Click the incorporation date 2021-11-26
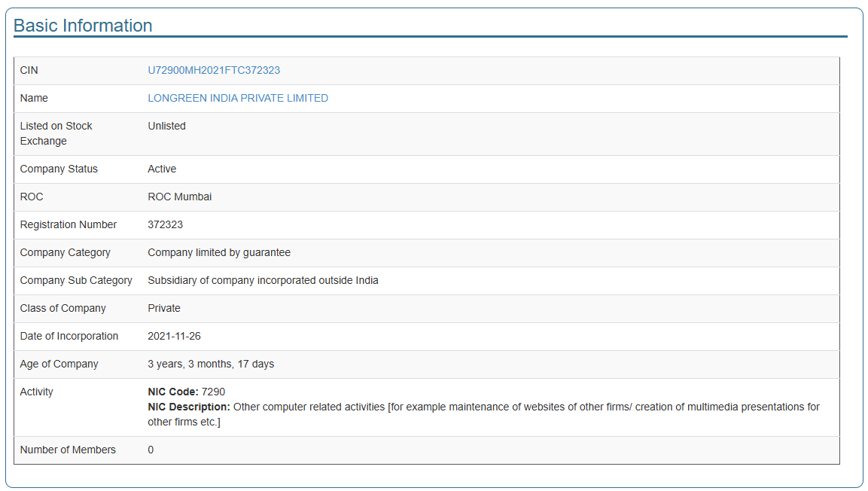Screen dimensions: 868x491 point(174,336)
